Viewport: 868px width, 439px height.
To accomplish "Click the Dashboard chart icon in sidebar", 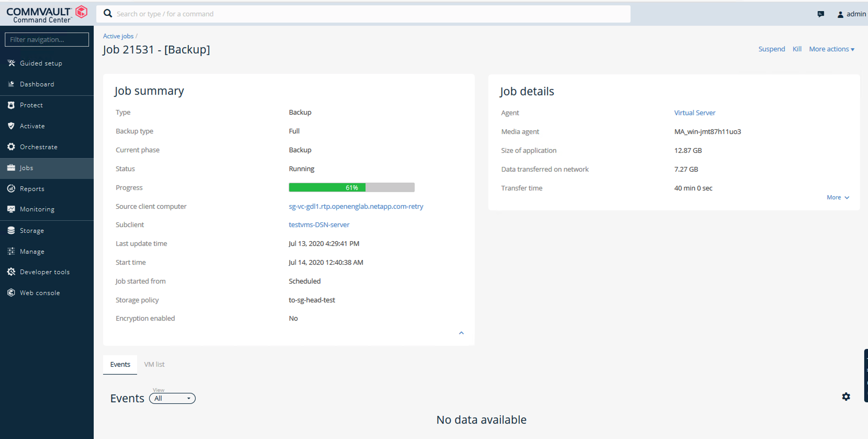I will [11, 84].
